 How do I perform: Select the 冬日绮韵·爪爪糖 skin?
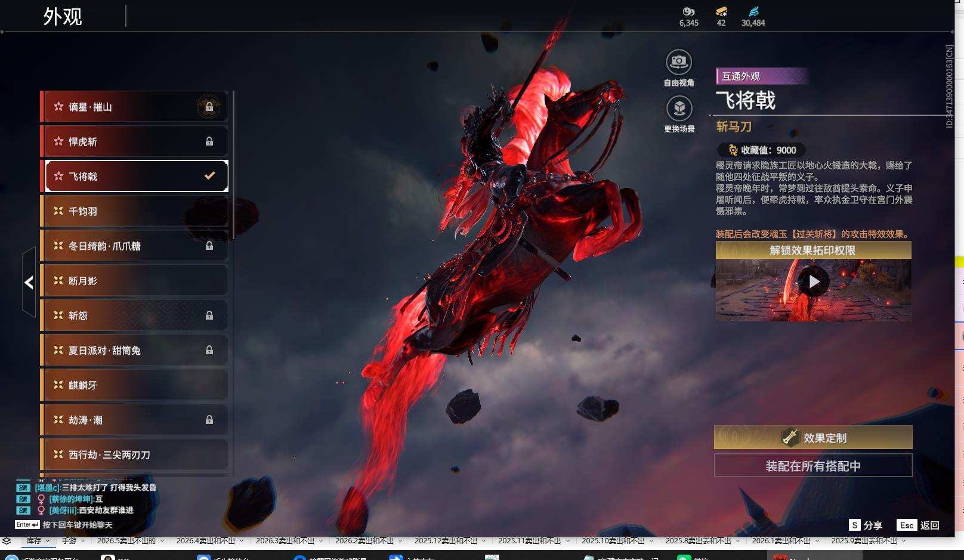click(x=134, y=246)
